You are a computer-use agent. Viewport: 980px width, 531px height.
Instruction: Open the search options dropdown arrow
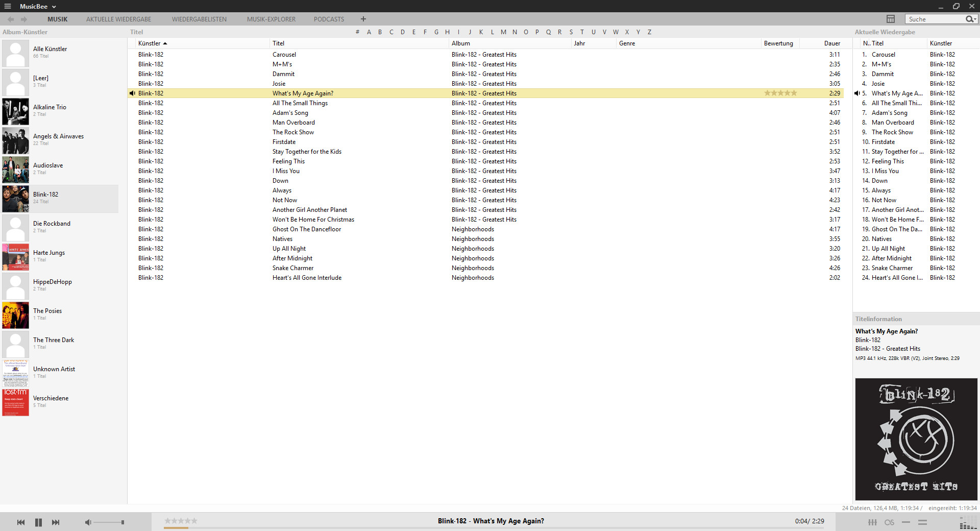[x=975, y=19]
